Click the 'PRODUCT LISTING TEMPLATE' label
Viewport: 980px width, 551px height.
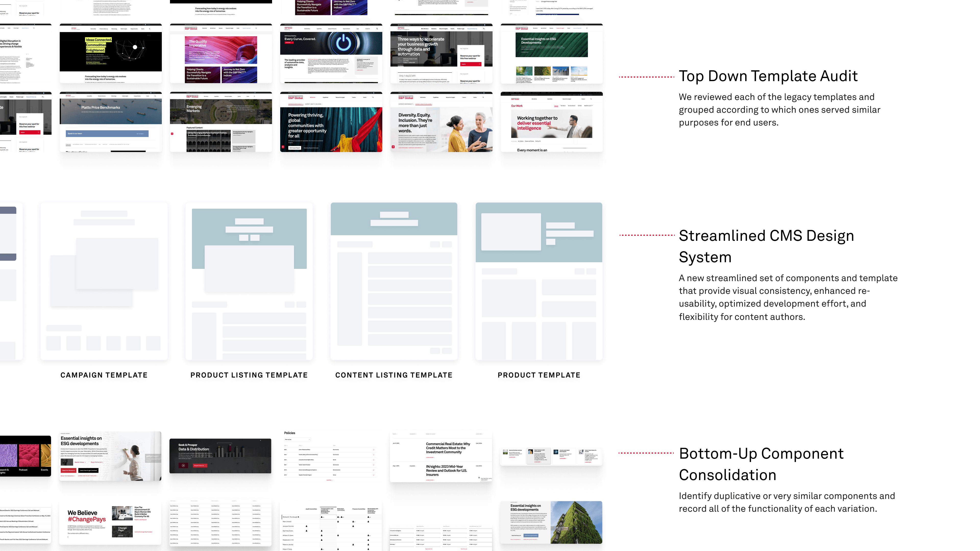click(249, 375)
